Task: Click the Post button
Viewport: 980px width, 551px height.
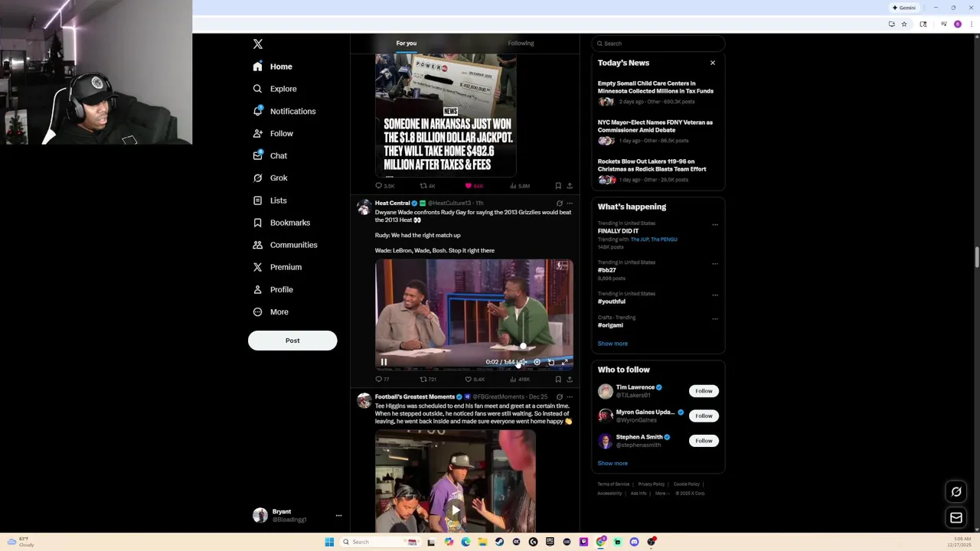Action: click(x=292, y=341)
